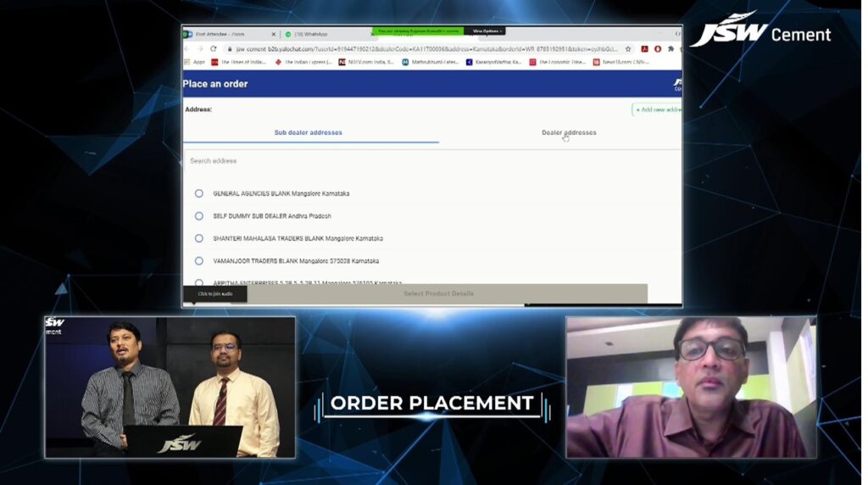This screenshot has width=868, height=485.
Task: Click the green screen-sharing notification banner
Action: click(x=418, y=31)
